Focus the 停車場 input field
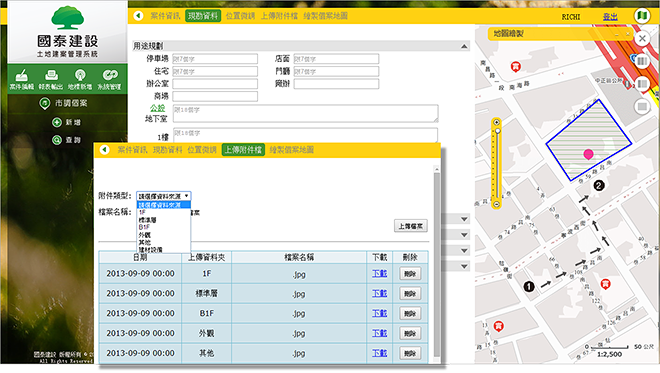660x373 pixels. (215, 59)
